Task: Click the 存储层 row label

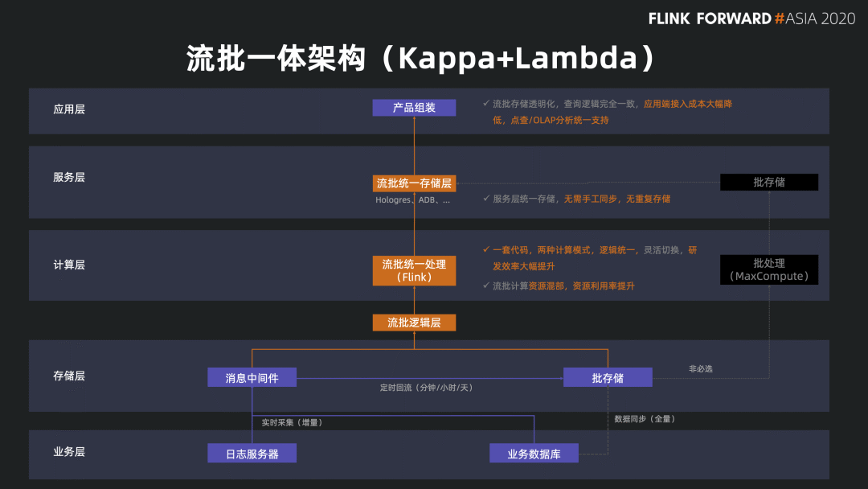Action: click(x=69, y=376)
